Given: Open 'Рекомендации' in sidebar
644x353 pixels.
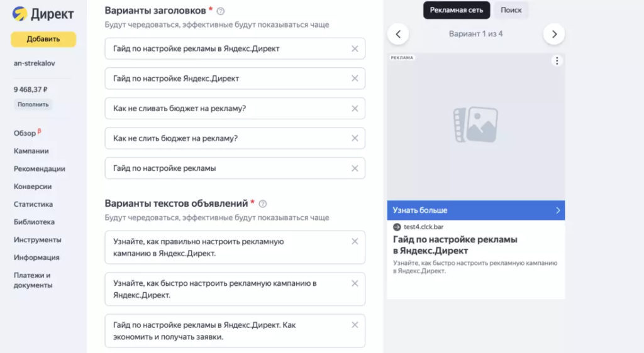Looking at the screenshot, I should pos(40,168).
